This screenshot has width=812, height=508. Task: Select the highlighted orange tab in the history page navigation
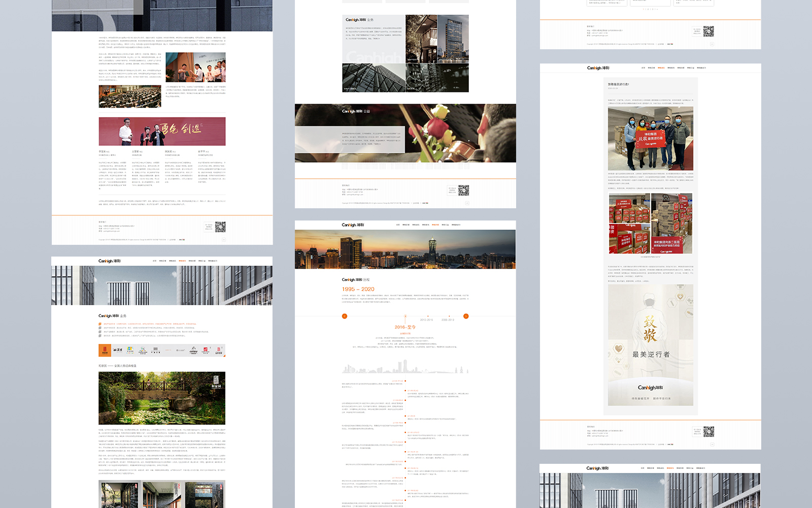tap(435, 225)
